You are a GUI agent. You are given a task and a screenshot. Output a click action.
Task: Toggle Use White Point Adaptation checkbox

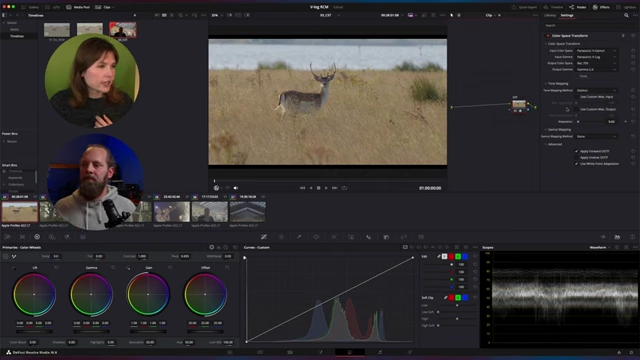tap(577, 164)
